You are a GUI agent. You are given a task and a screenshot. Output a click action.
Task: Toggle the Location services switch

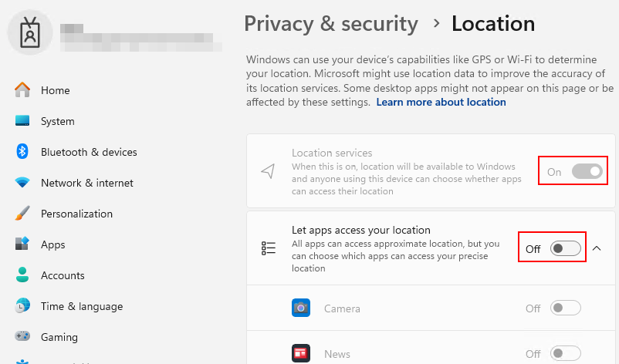click(x=587, y=171)
